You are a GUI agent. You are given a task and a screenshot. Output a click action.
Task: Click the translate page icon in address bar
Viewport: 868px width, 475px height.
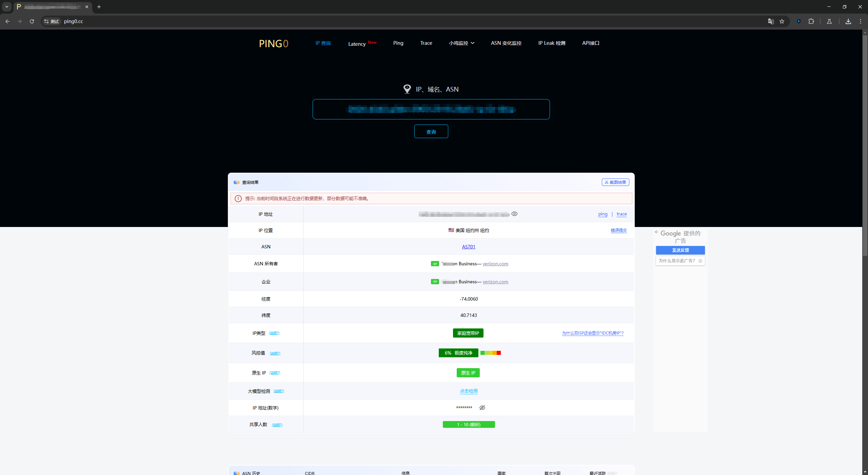771,21
